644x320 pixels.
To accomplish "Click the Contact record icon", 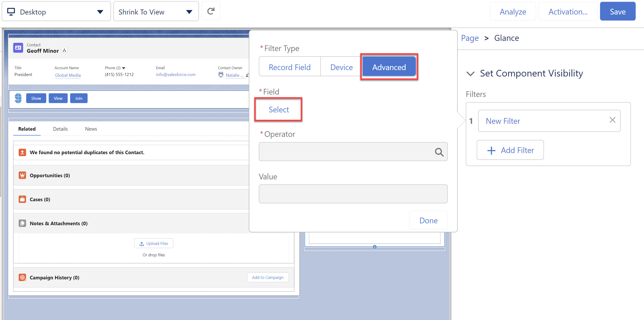I will coord(18,48).
